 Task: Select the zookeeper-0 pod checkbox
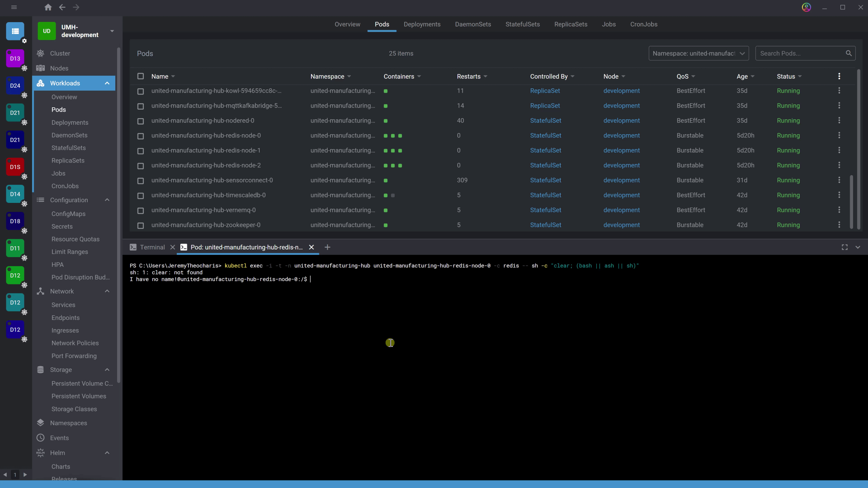point(140,225)
